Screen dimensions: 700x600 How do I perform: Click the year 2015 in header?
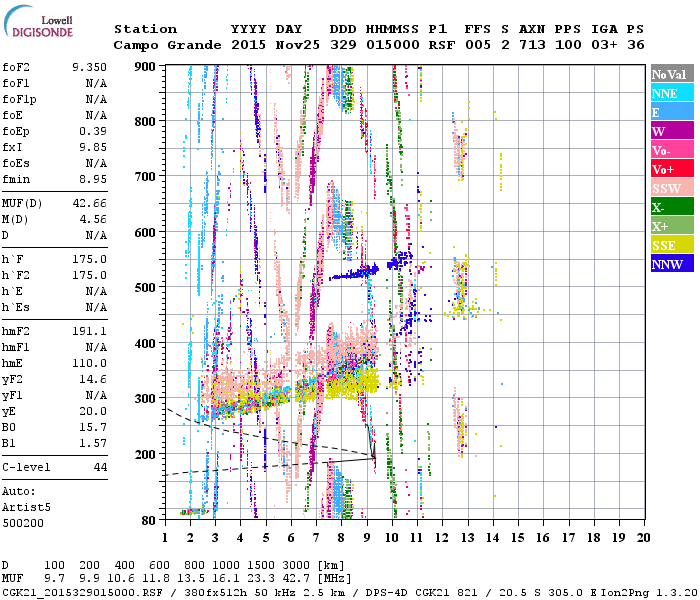click(x=248, y=45)
